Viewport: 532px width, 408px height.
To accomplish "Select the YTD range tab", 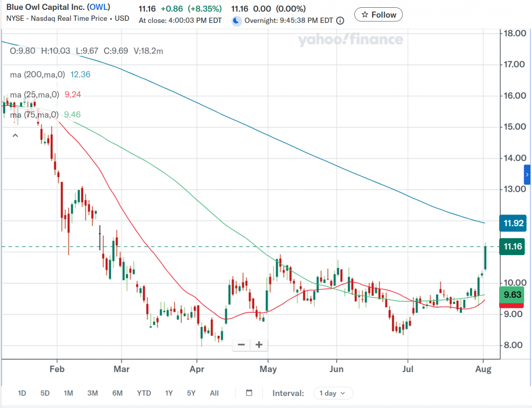I will click(x=144, y=393).
